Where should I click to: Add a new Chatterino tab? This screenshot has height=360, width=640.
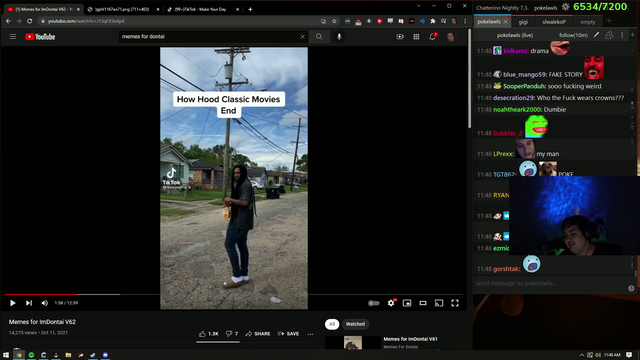click(x=609, y=21)
